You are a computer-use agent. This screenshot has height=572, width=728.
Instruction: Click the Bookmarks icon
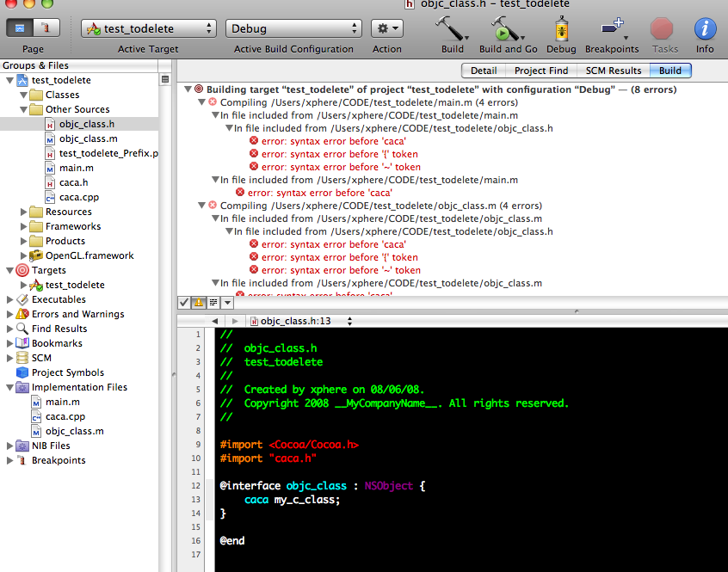(22, 343)
